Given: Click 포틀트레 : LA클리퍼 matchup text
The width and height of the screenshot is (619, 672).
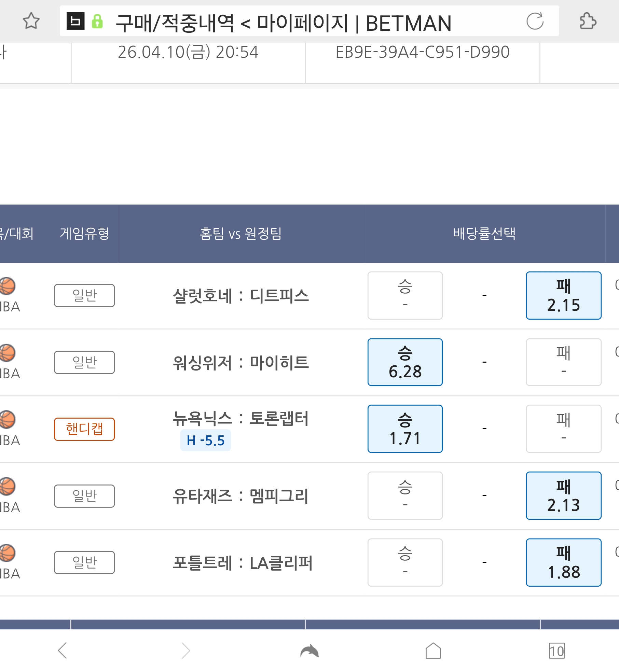Looking at the screenshot, I should click(x=243, y=563).
